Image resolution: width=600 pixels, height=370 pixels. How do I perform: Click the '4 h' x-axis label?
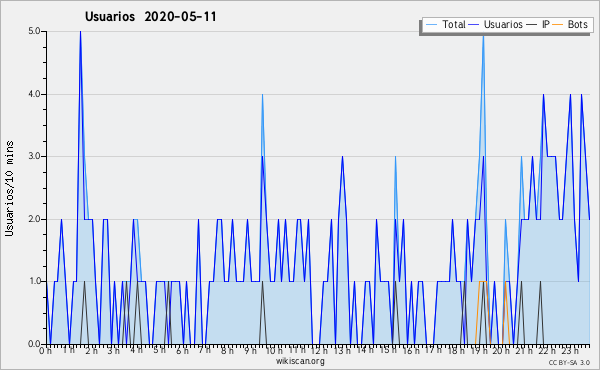(136, 350)
